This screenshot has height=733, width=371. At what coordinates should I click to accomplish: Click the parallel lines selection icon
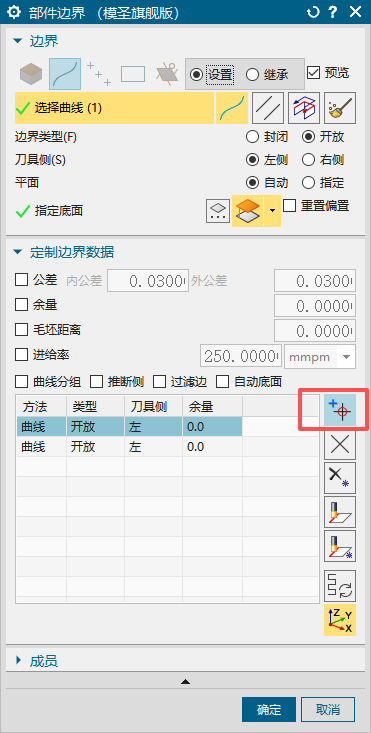click(x=268, y=108)
